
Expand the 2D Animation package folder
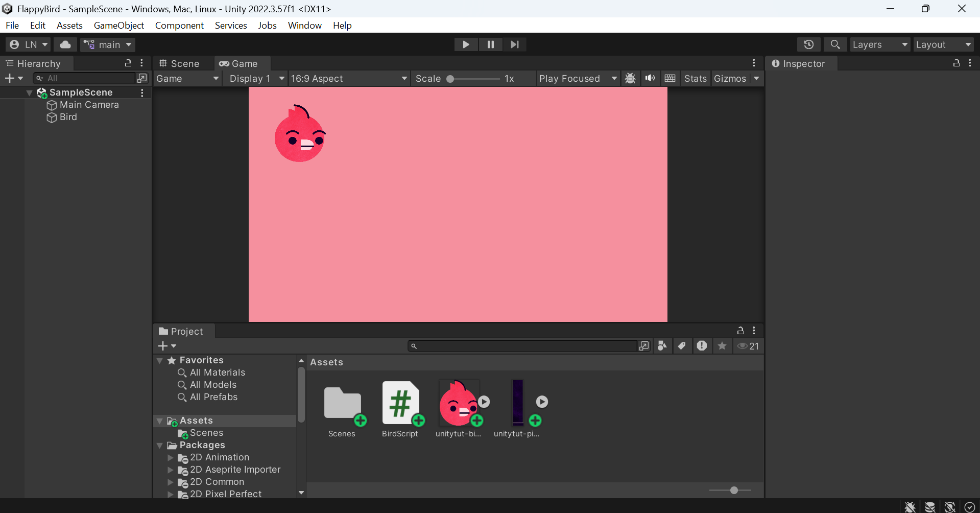171,457
